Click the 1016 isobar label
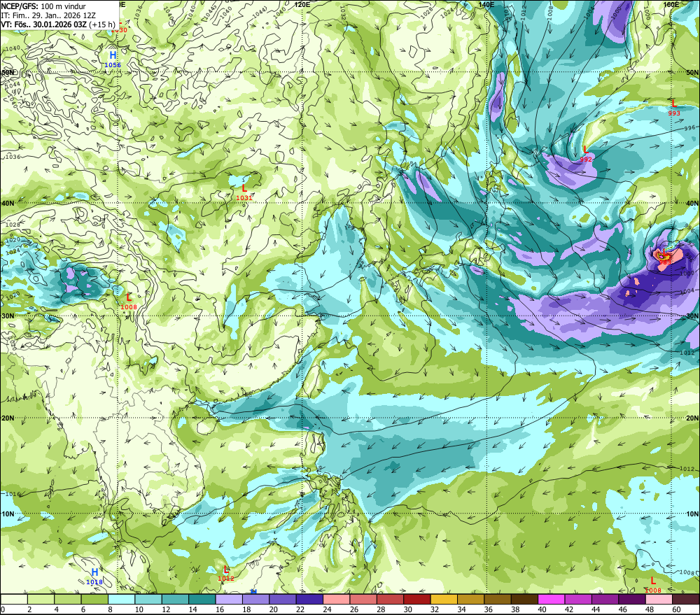 13,494
